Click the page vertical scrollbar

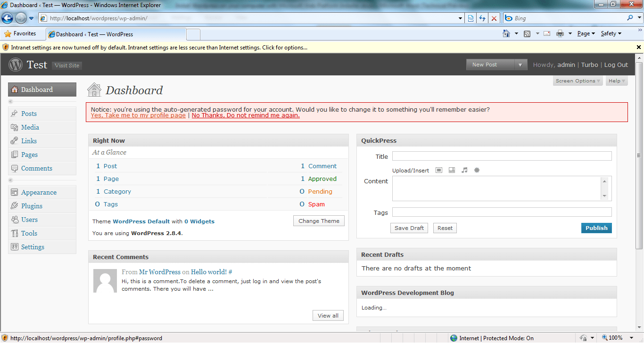point(640,155)
